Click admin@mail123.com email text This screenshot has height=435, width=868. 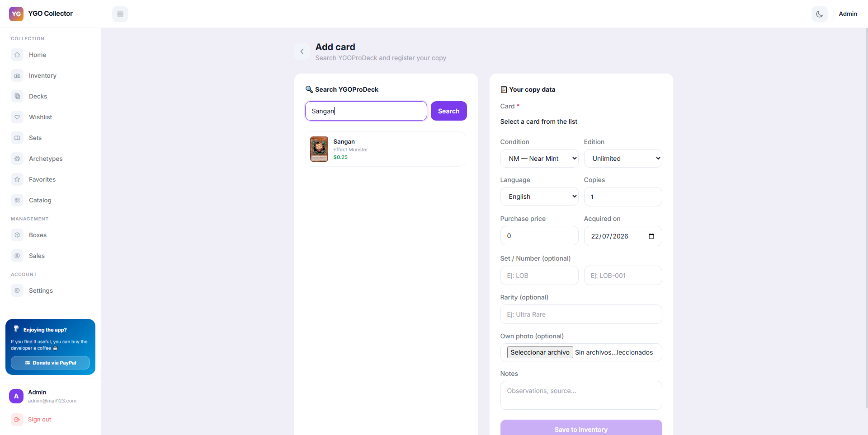pyautogui.click(x=52, y=401)
